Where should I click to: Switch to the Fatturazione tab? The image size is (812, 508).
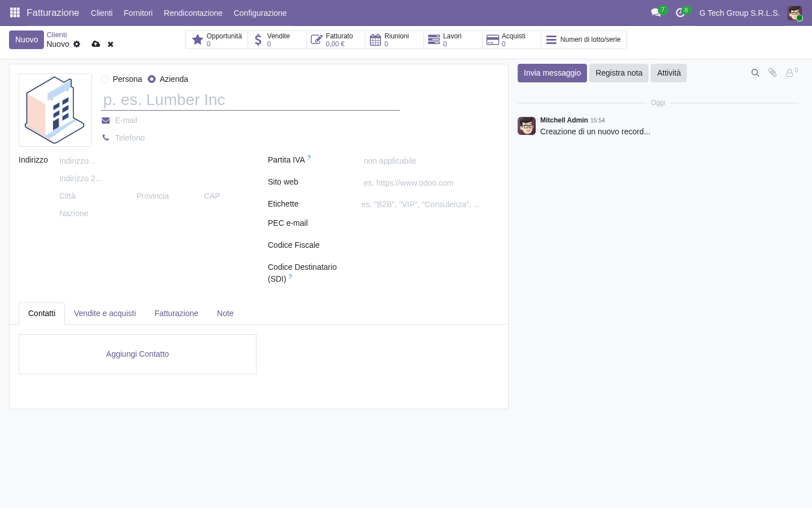(176, 313)
